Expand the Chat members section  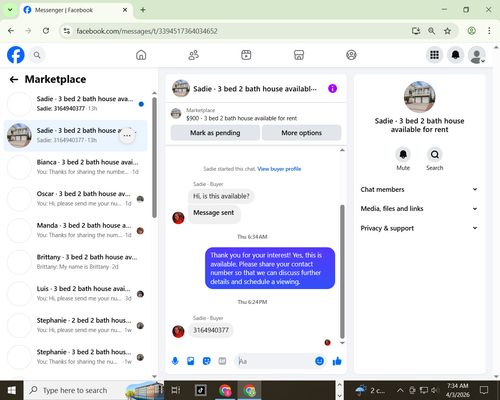pyautogui.click(x=419, y=189)
